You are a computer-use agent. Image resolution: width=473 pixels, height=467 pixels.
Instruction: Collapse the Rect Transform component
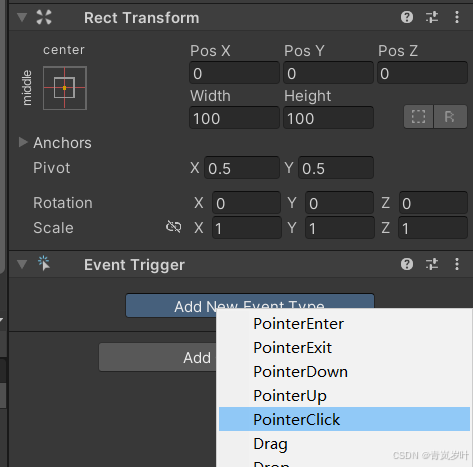[22, 17]
